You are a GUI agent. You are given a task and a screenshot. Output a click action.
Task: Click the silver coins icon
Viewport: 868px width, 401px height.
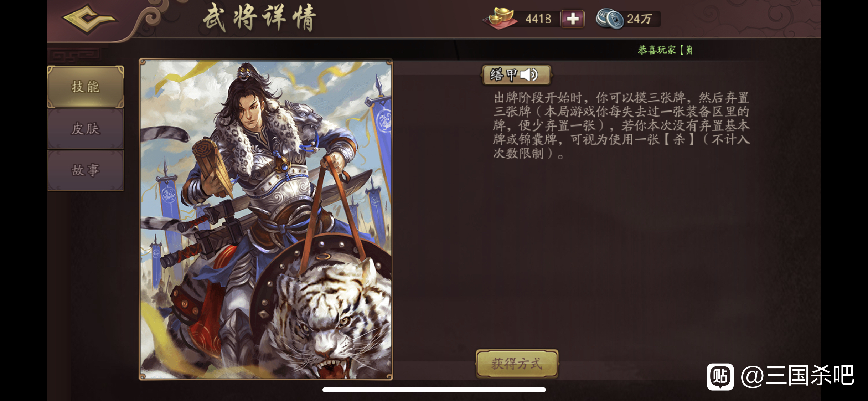pyautogui.click(x=610, y=19)
